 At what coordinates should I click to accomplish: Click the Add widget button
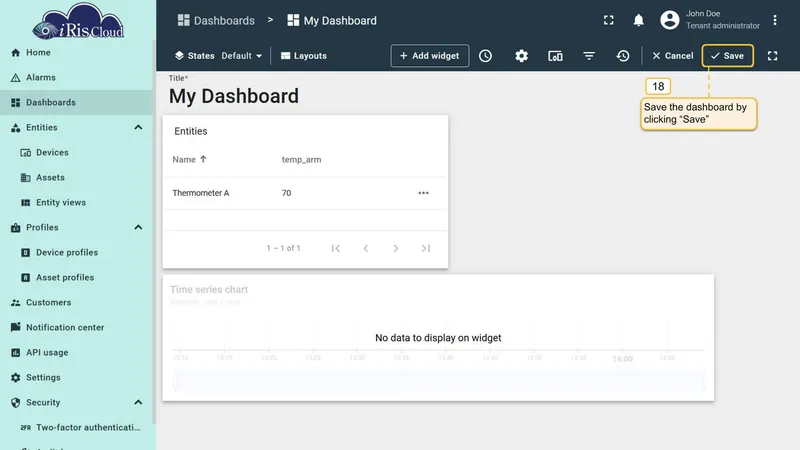430,56
